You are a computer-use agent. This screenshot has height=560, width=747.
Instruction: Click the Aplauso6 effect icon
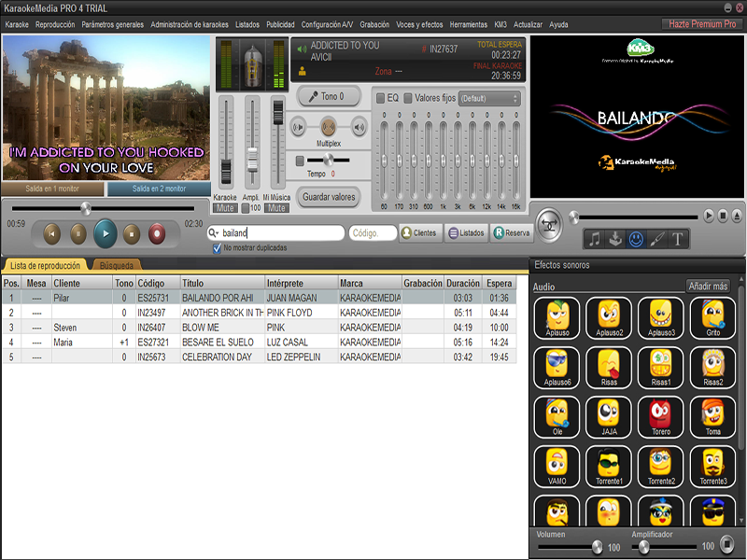pos(557,368)
